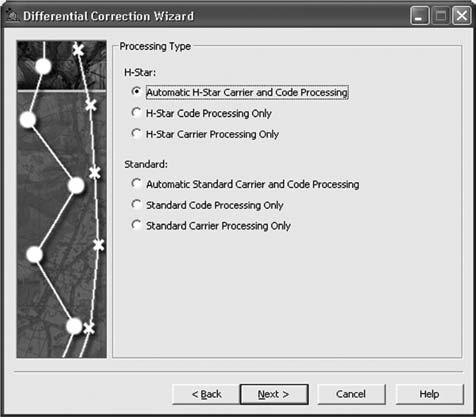Viewport: 476px width, 417px height.
Task: Go back with the Back button
Action: pos(206,394)
